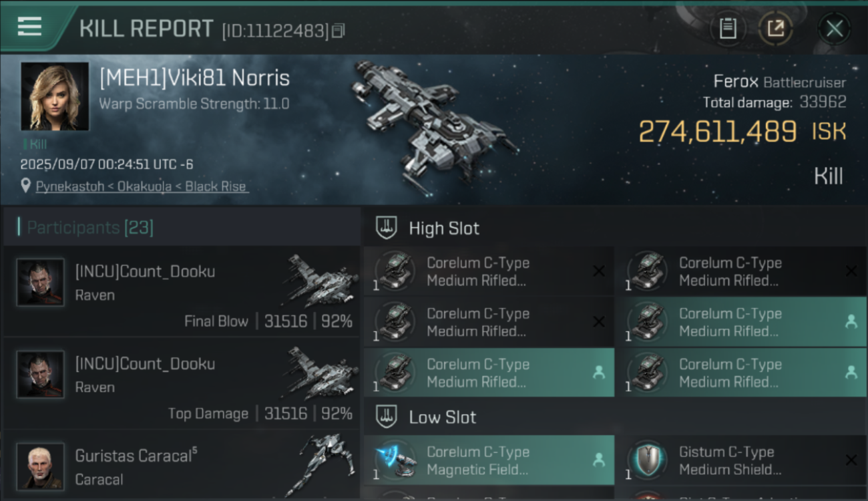Click the Low Slot header icon
This screenshot has height=501, width=868.
pos(387,417)
